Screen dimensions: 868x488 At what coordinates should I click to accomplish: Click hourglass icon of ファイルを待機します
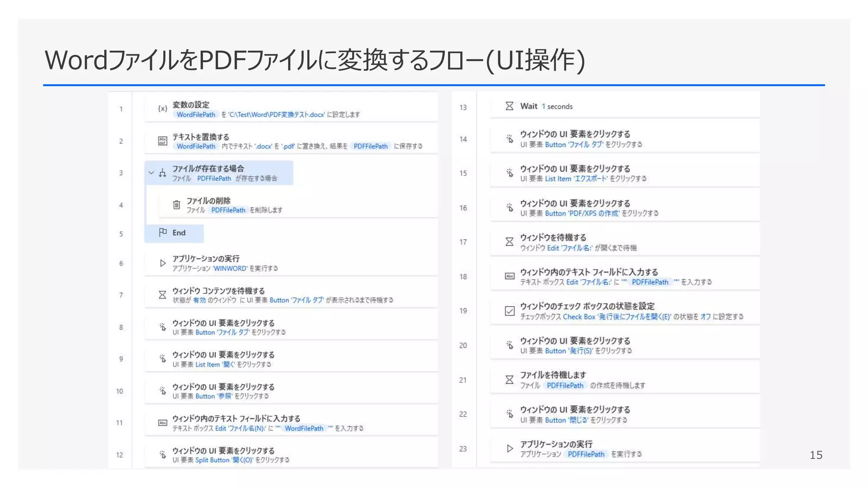pyautogui.click(x=509, y=380)
